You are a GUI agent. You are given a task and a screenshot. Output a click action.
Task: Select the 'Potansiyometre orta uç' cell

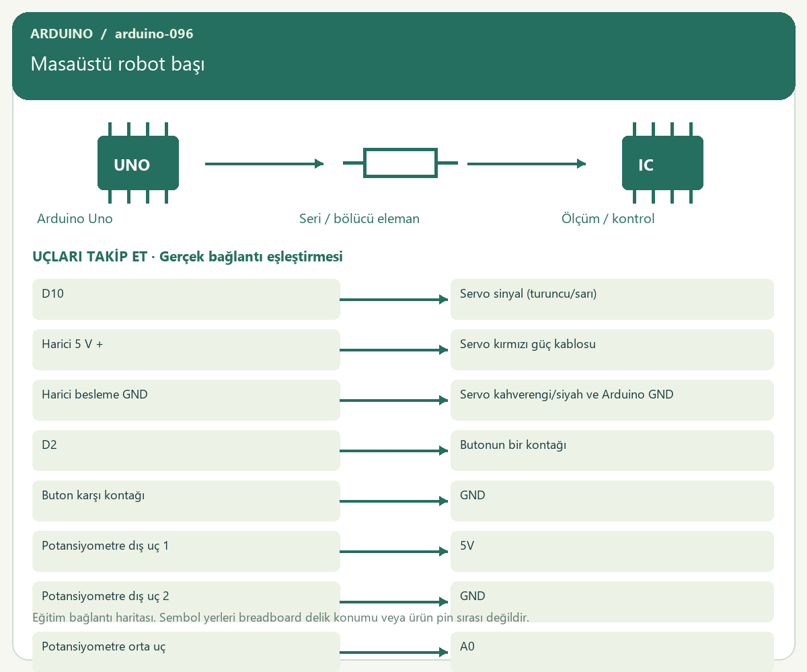tap(186, 652)
